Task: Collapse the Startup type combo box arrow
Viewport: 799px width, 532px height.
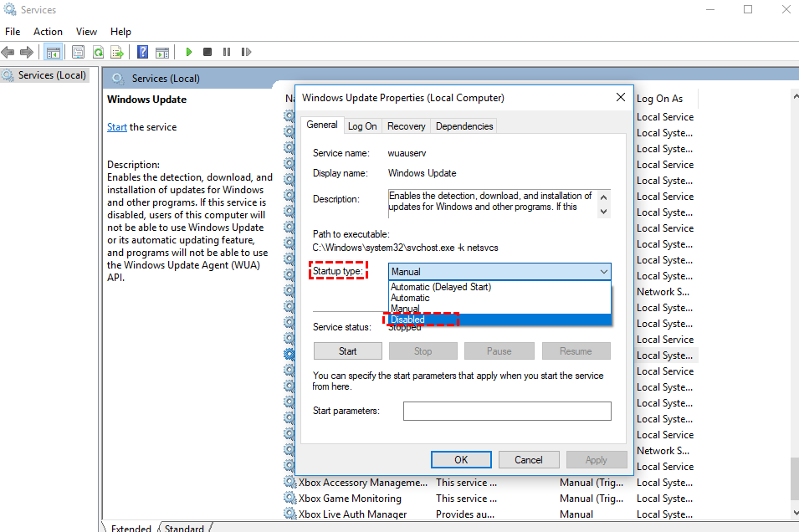Action: click(603, 272)
